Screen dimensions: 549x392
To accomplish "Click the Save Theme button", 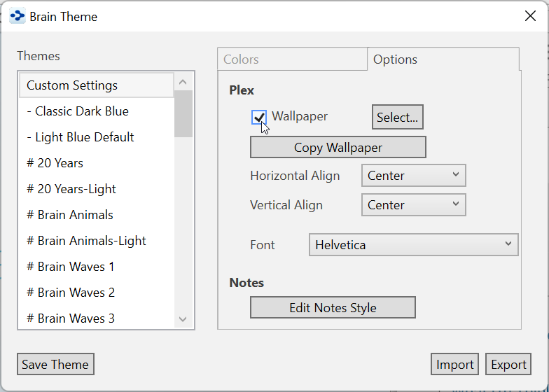I will pyautogui.click(x=55, y=365).
